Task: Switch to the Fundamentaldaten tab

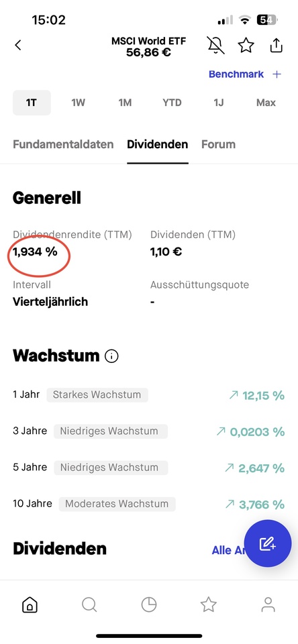Action: pos(63,145)
